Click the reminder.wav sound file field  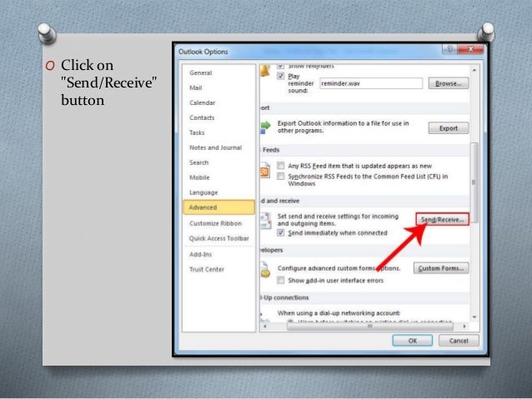click(371, 83)
